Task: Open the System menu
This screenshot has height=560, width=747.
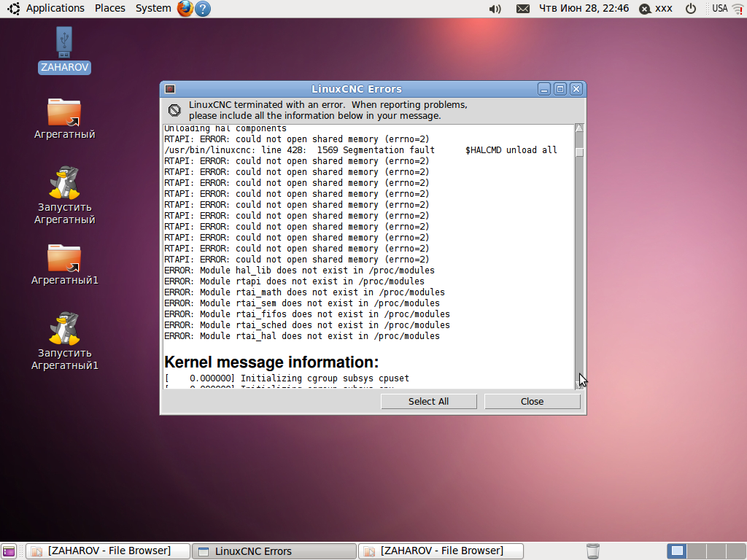Action: [153, 8]
